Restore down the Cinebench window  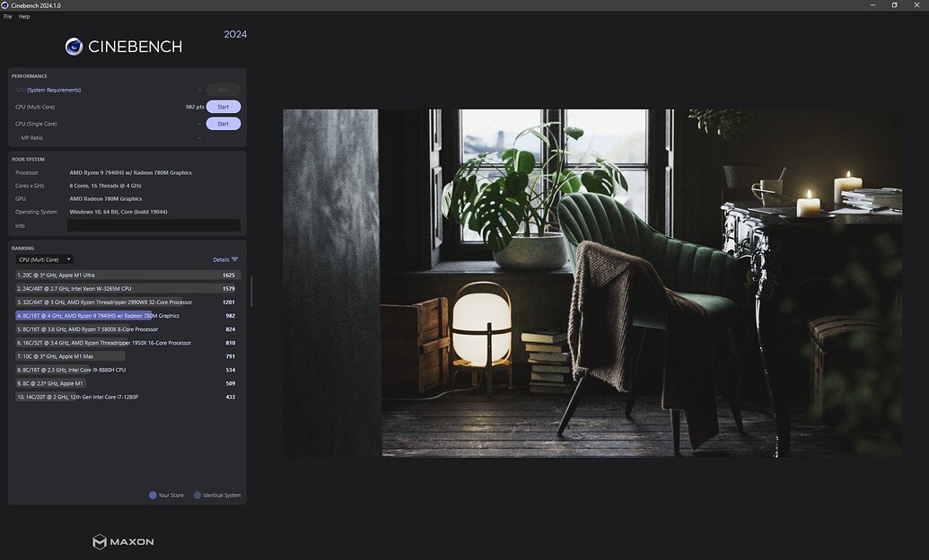pos(895,5)
